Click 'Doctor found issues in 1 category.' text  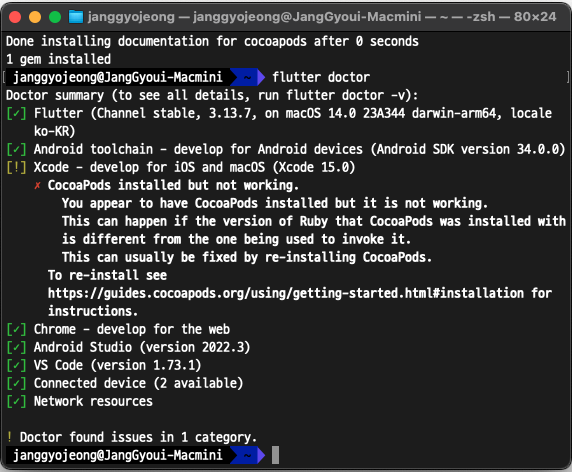tap(138, 437)
